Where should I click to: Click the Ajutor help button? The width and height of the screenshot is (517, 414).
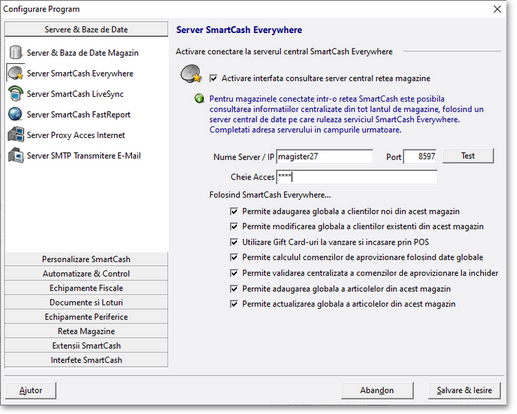[x=31, y=390]
